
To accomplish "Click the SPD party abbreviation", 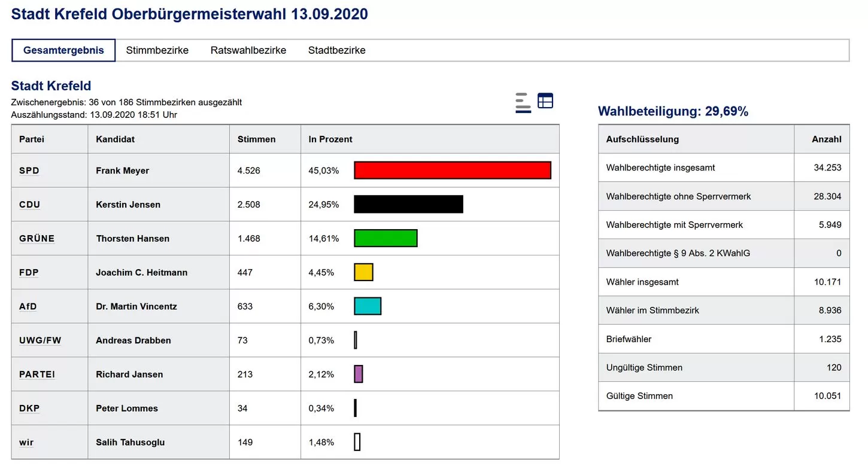I will [x=29, y=170].
